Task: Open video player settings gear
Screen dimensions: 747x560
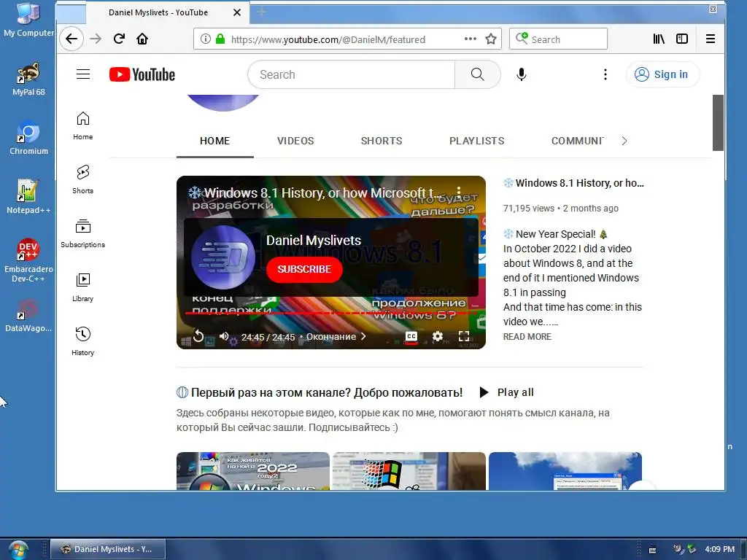Action: point(438,337)
